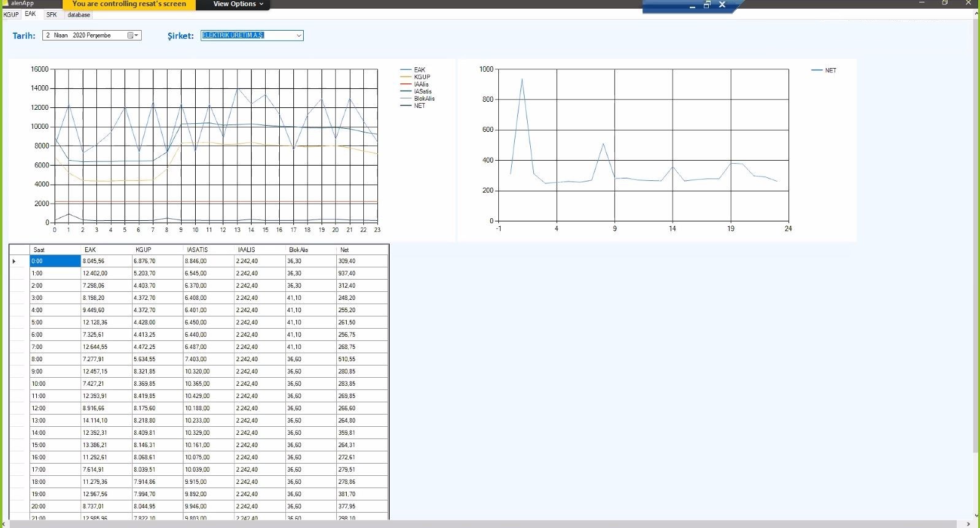Click the Net column header

pyautogui.click(x=345, y=250)
